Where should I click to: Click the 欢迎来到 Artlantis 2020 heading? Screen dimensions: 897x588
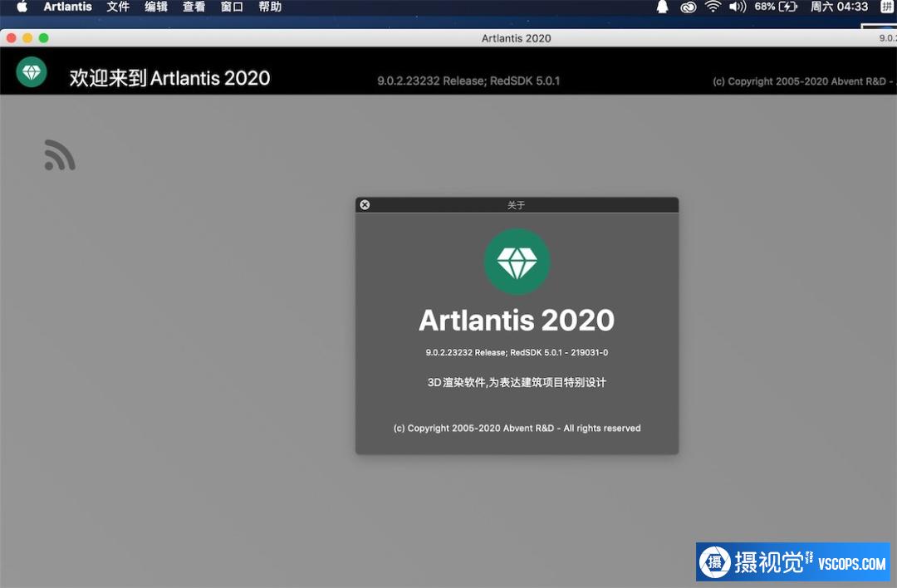click(170, 78)
